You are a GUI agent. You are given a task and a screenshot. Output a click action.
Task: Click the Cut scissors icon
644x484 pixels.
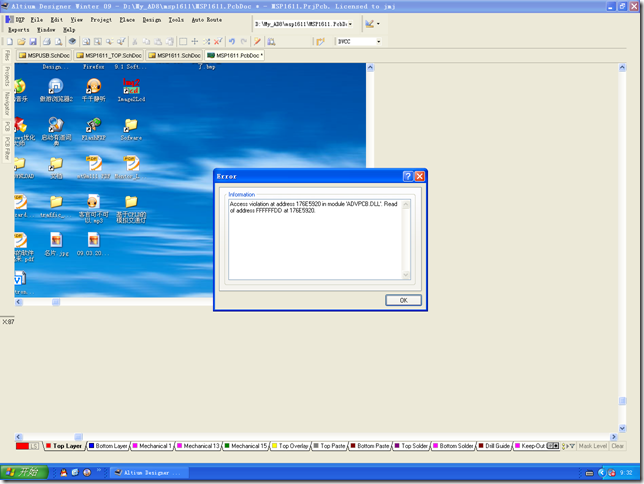(x=134, y=41)
